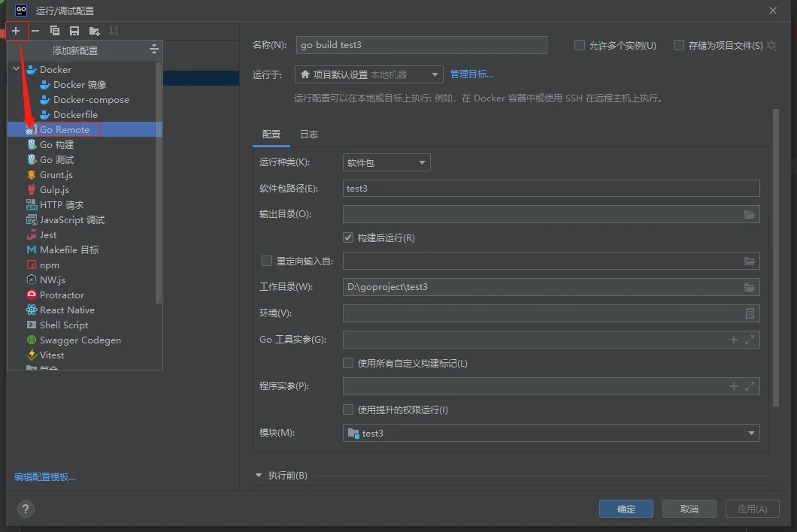Click the collapse all icon beside 添加新配置
Viewport: 797px width, 532px height.
coord(154,50)
